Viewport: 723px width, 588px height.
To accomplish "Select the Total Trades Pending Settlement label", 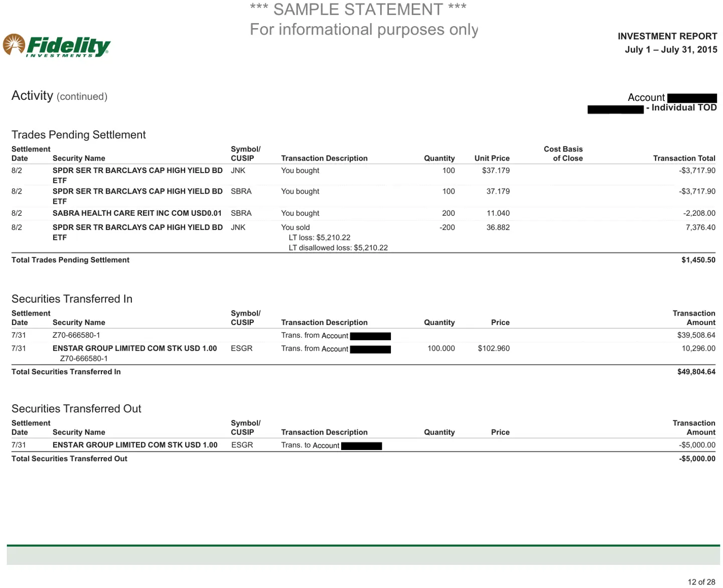I will tap(70, 260).
